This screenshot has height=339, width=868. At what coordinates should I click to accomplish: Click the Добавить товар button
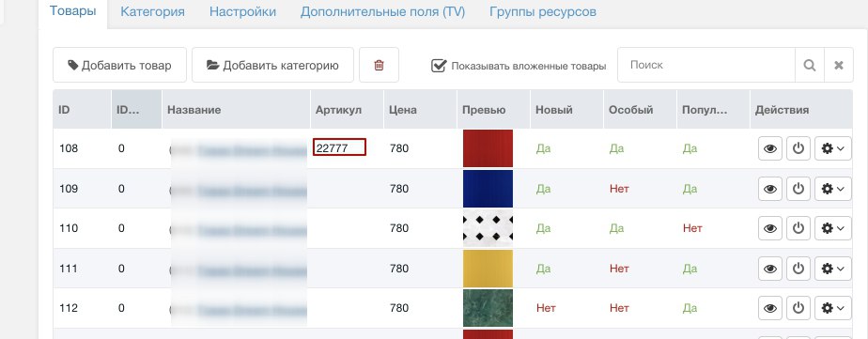click(x=119, y=65)
